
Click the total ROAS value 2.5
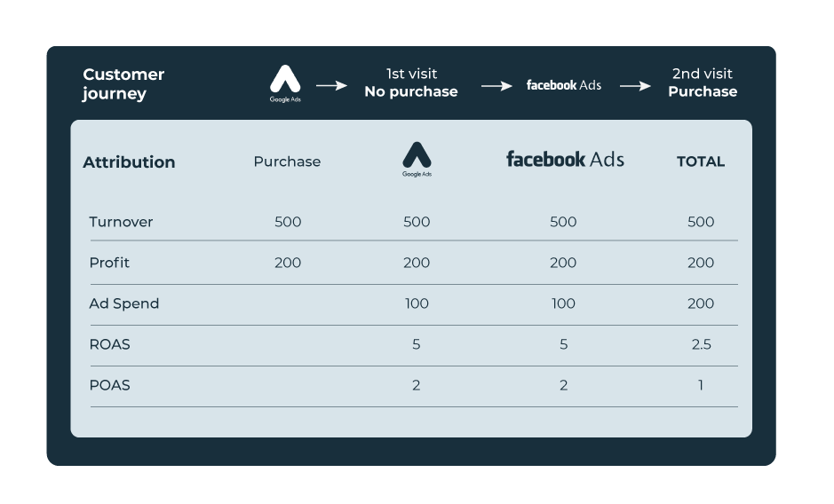701,344
